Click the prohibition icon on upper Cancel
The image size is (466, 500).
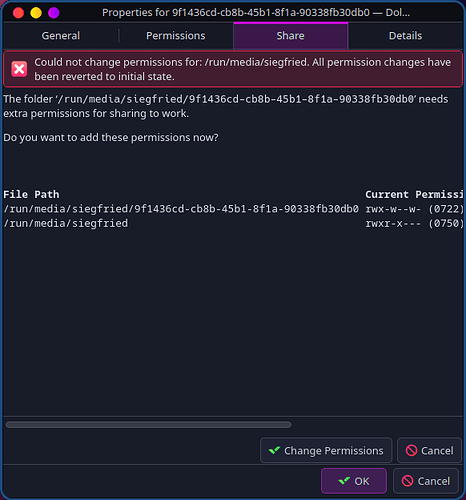tap(411, 450)
